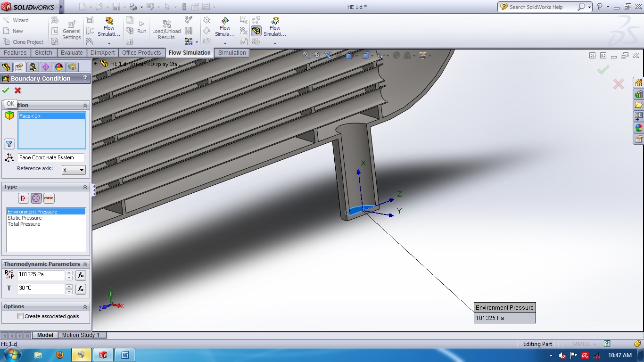Click Zoom to Area in view toolbar
Image resolution: width=644 pixels, height=362 pixels.
[x=317, y=55]
